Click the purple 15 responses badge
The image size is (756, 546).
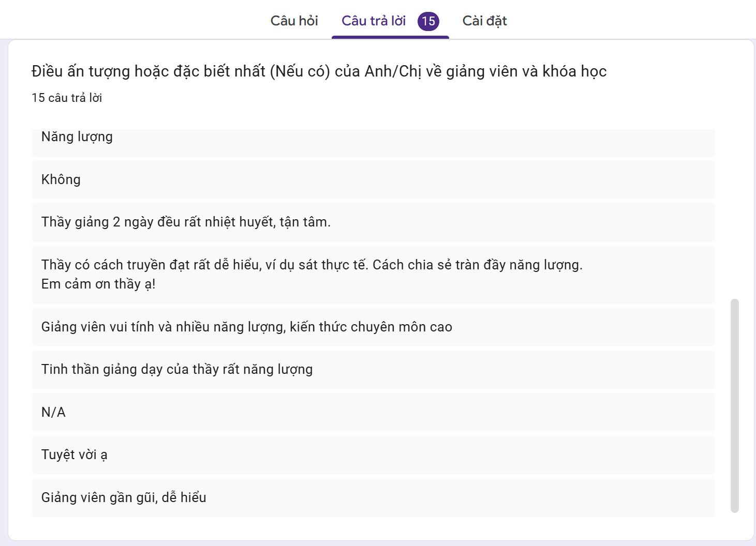(x=428, y=21)
